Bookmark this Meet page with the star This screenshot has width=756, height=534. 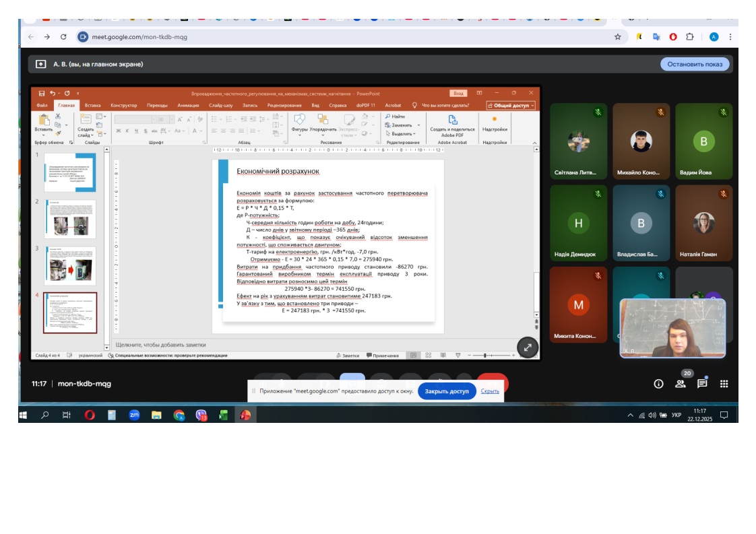tap(618, 36)
